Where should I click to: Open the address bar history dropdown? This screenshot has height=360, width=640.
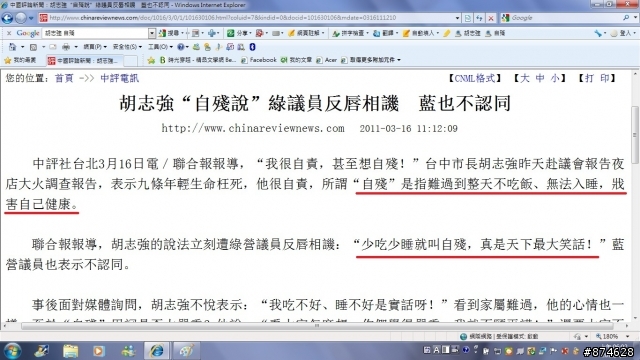pos(457,18)
